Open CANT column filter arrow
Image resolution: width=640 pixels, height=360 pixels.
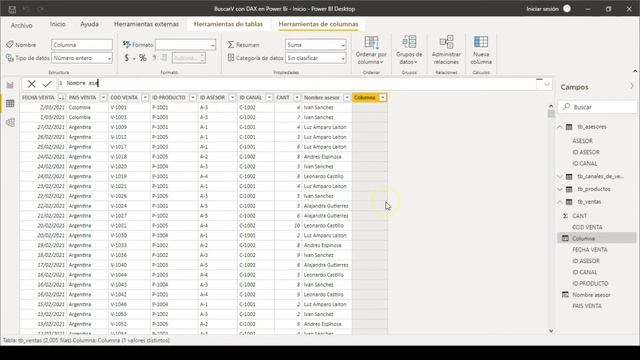pyautogui.click(x=297, y=98)
